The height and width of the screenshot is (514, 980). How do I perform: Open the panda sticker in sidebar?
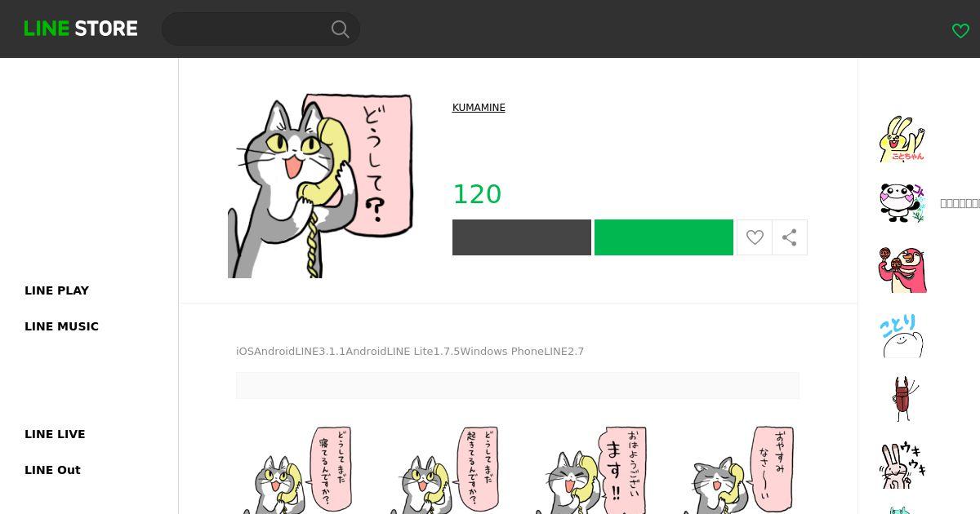coord(902,203)
